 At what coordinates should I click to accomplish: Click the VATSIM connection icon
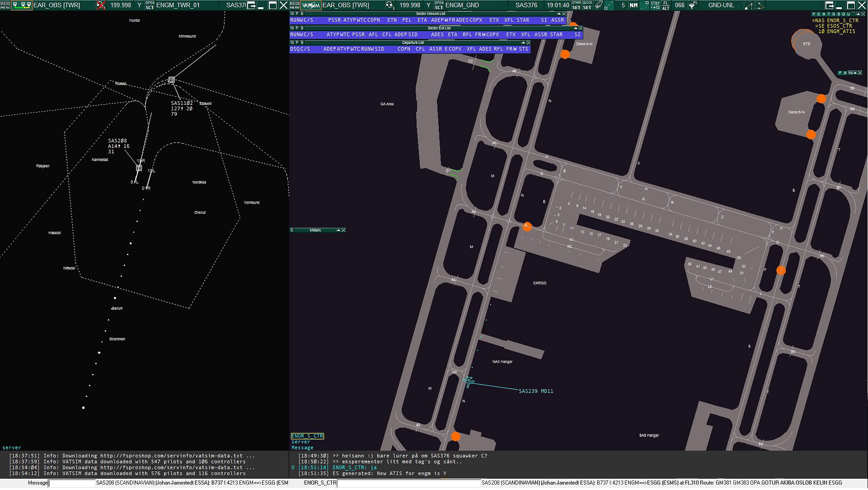click(x=311, y=5)
